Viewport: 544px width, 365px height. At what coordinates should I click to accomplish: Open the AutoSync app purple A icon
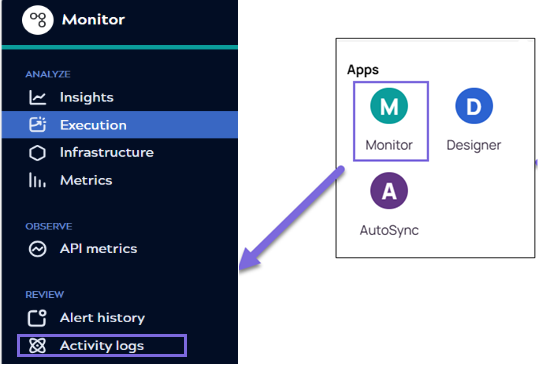[x=389, y=190]
